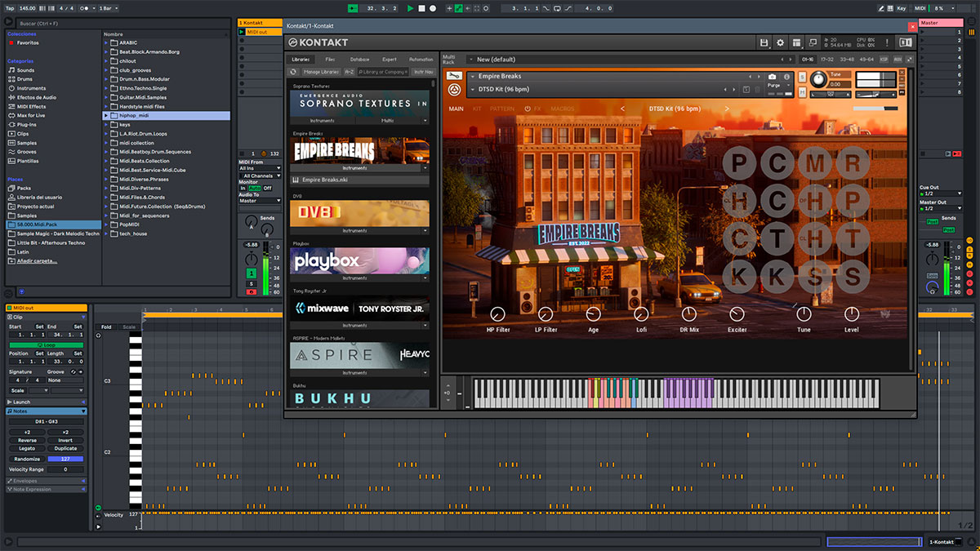
Task: Expand the hiphop_midi folder
Action: pos(106,116)
